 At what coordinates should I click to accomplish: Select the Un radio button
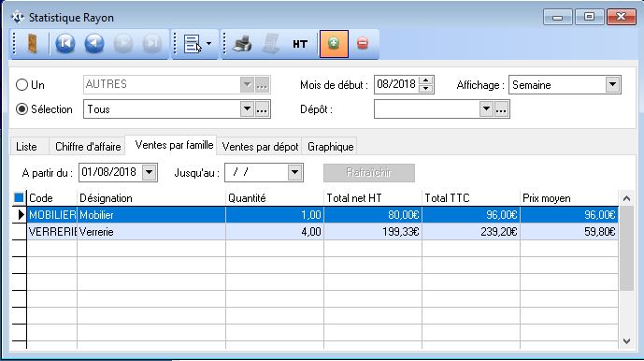click(x=21, y=85)
